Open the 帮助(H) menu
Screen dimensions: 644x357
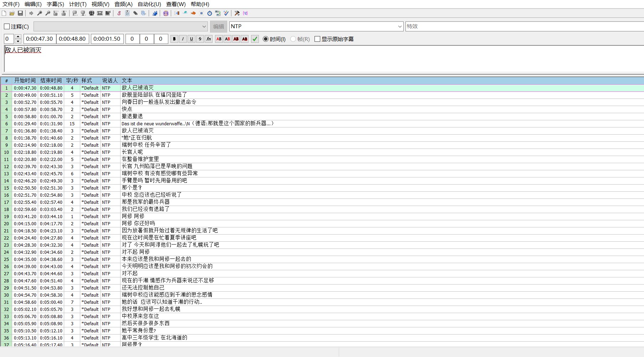point(200,4)
